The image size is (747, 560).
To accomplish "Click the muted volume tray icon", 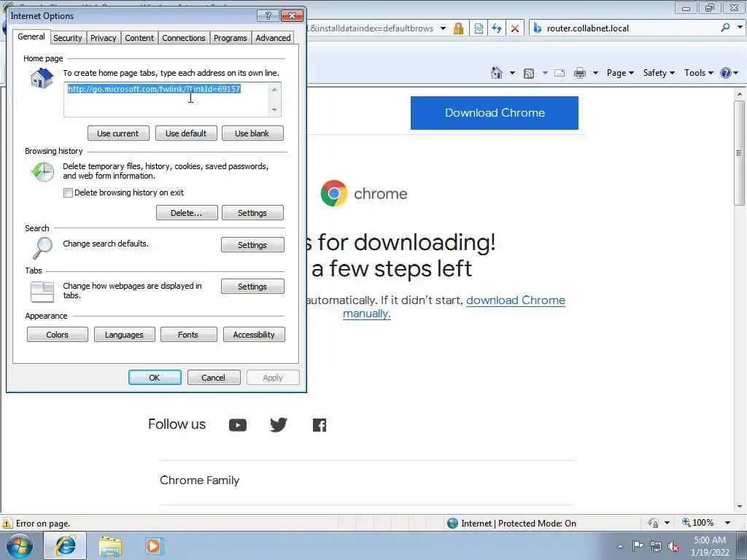I will click(673, 547).
